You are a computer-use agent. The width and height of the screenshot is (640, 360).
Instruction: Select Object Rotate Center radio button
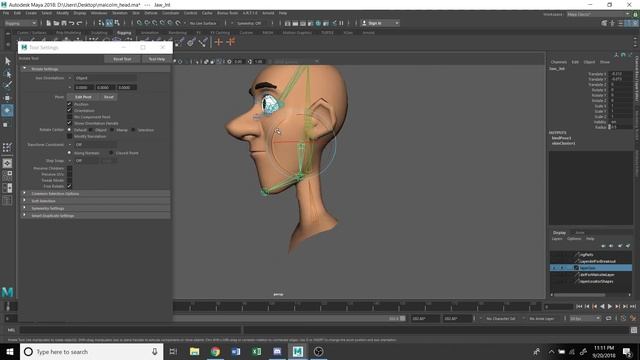tap(91, 130)
